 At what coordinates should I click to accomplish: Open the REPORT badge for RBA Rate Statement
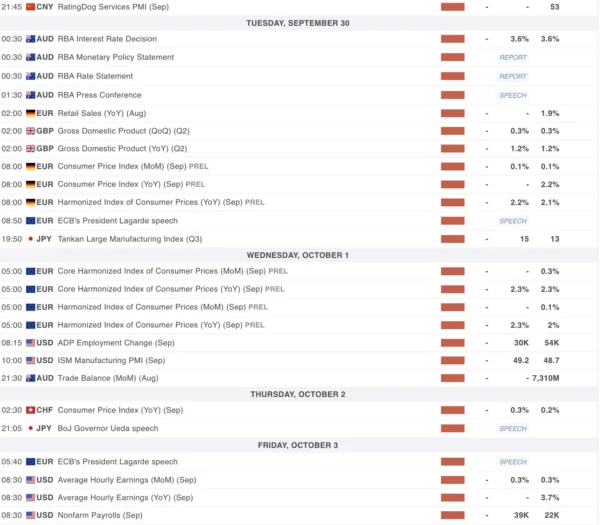(513, 76)
